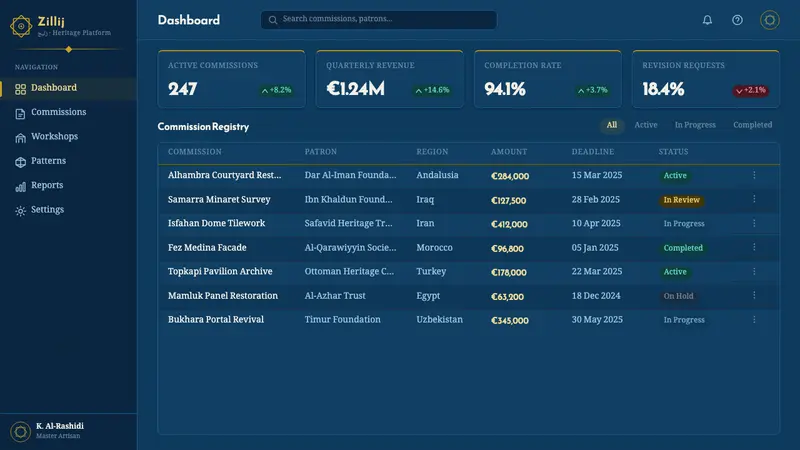Click the Commissions document icon
Image resolution: width=800 pixels, height=450 pixels.
20,114
